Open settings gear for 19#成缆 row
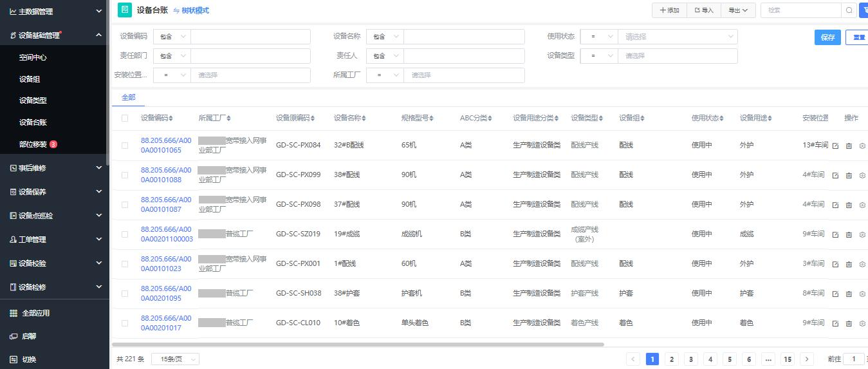This screenshot has height=369, width=868. tap(862, 234)
